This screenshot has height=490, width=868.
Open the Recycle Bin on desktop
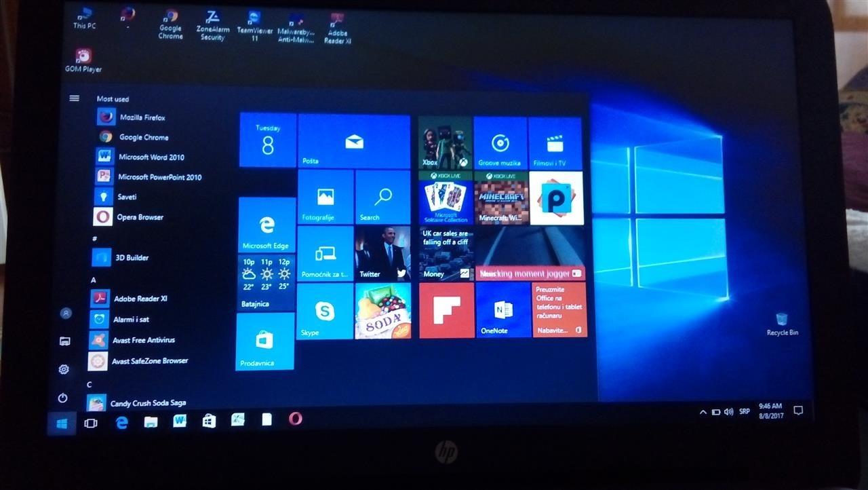tap(782, 324)
